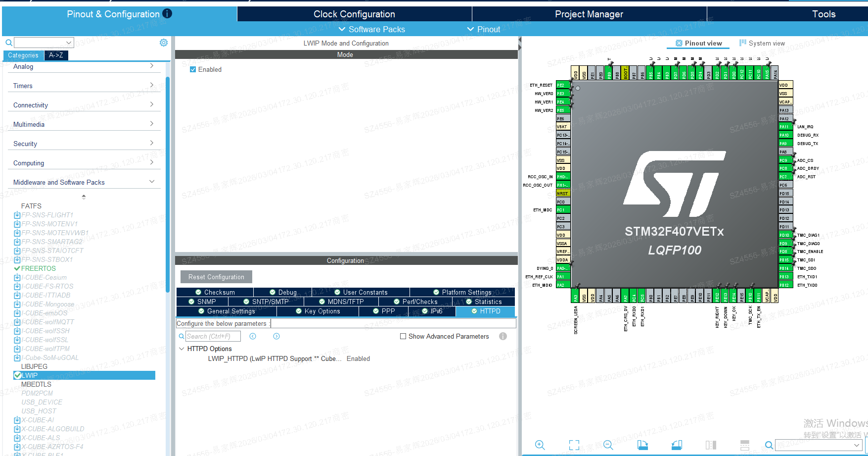Enable Show Advanced Parameters checkbox
Viewport: 868px width, 456px height.
(x=403, y=336)
